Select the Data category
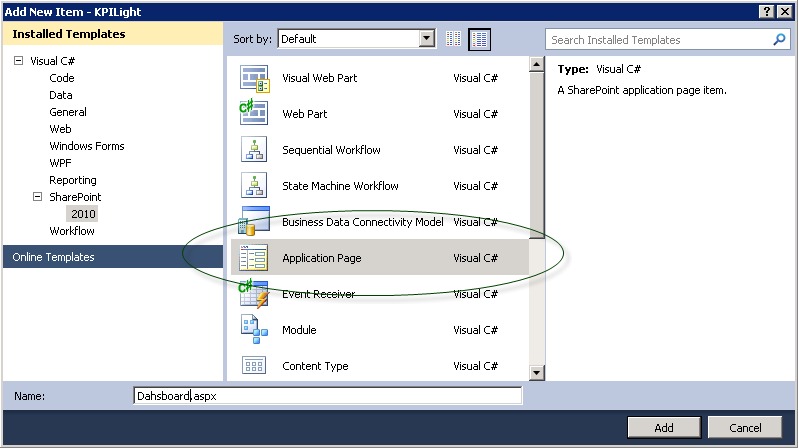 [x=61, y=95]
